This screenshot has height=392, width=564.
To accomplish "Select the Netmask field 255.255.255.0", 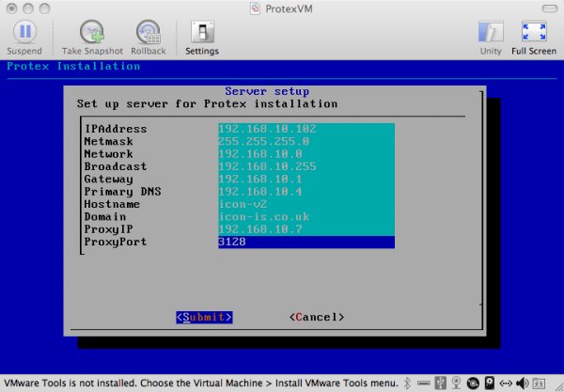I will pyautogui.click(x=306, y=142).
